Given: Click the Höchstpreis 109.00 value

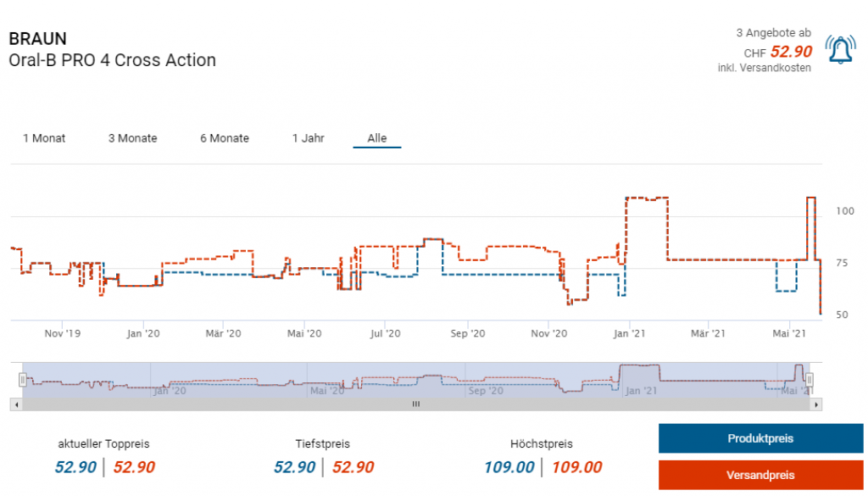Looking at the screenshot, I should 509,467.
